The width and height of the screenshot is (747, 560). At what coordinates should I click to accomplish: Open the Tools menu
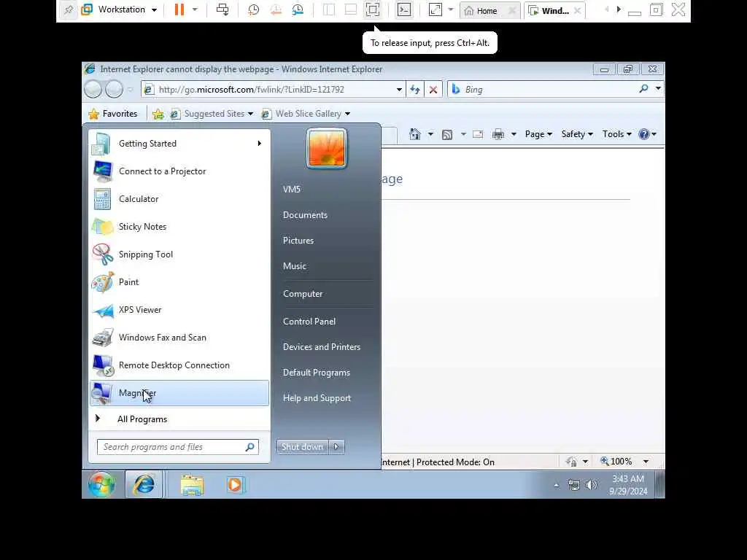(x=617, y=134)
